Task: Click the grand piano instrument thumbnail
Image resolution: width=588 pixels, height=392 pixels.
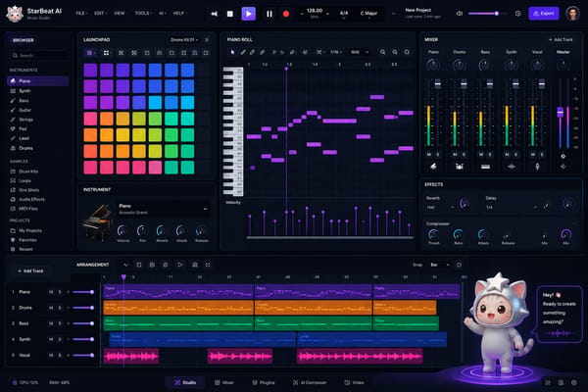Action: (x=97, y=222)
